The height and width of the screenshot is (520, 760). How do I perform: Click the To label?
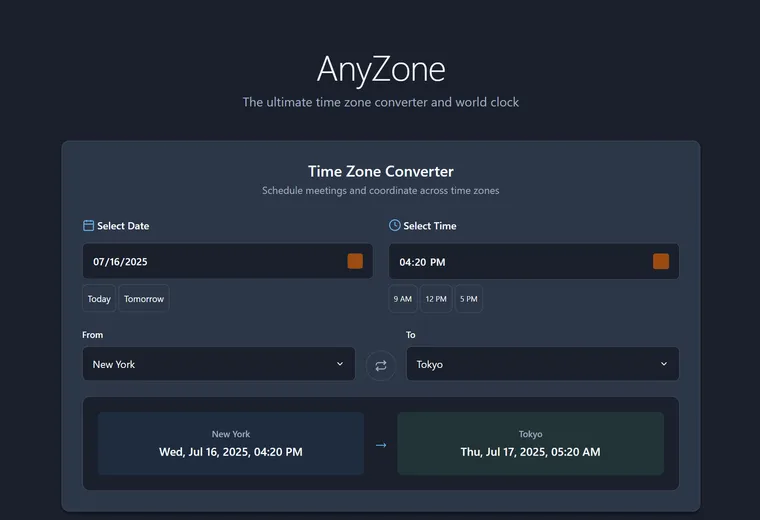click(411, 335)
